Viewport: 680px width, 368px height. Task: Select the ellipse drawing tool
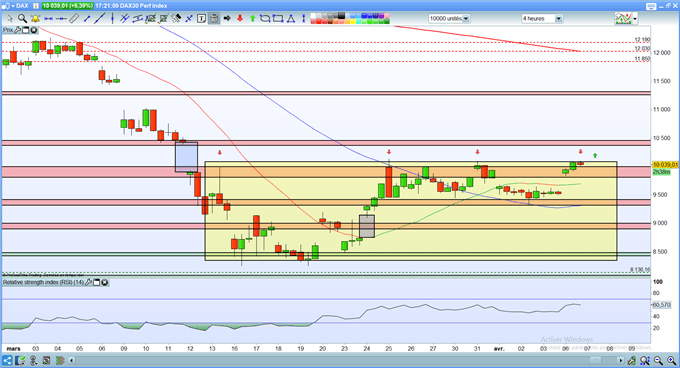[x=265, y=18]
